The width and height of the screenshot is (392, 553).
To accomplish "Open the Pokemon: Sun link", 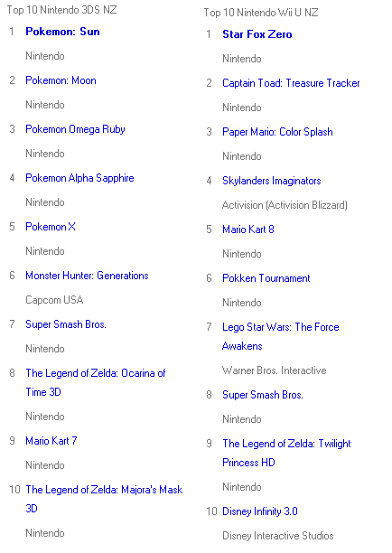I will point(62,32).
